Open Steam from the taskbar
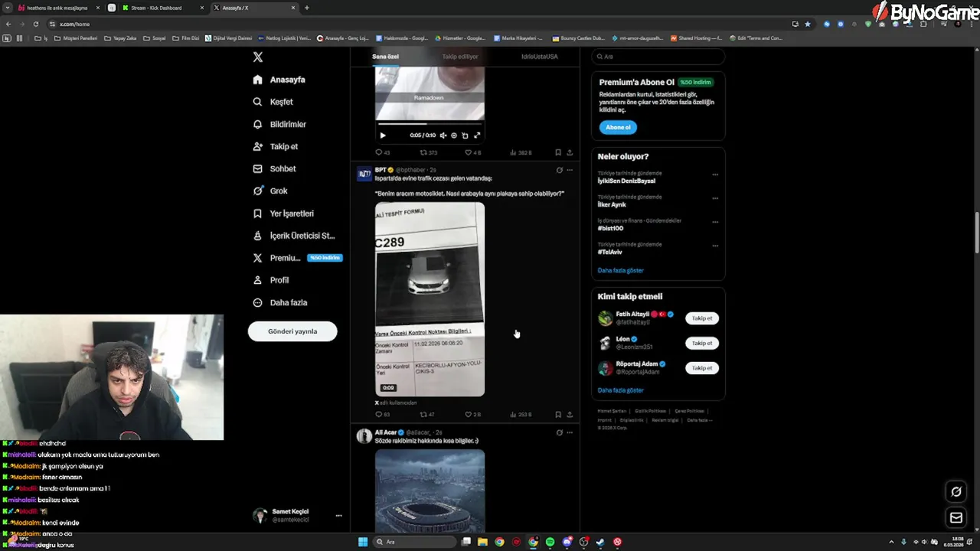Image resolution: width=980 pixels, height=551 pixels. [x=600, y=542]
